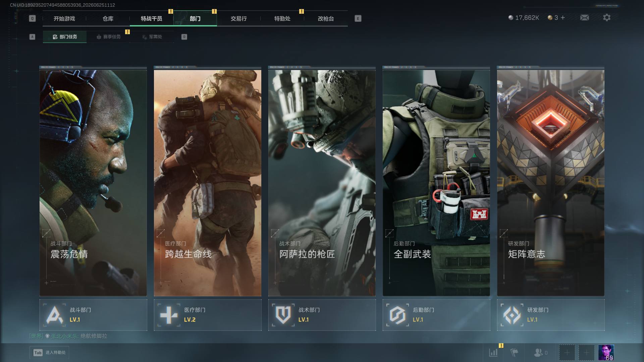Open the statistics bar chart icon
Image resolution: width=644 pixels, height=362 pixels.
pyautogui.click(x=493, y=352)
